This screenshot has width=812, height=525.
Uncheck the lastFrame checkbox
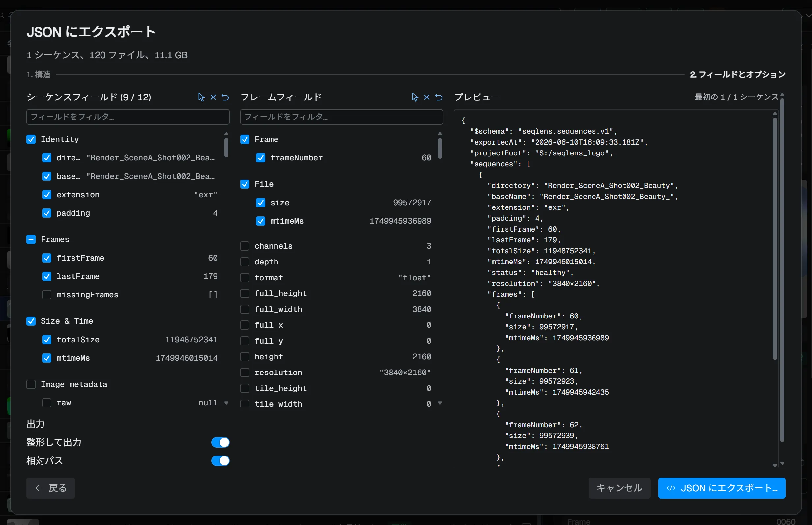[x=47, y=276]
